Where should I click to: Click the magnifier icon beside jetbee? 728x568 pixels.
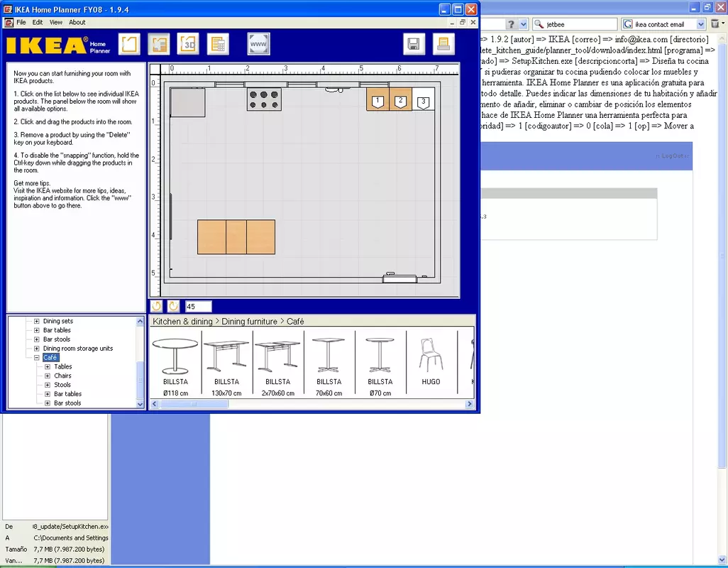[539, 24]
